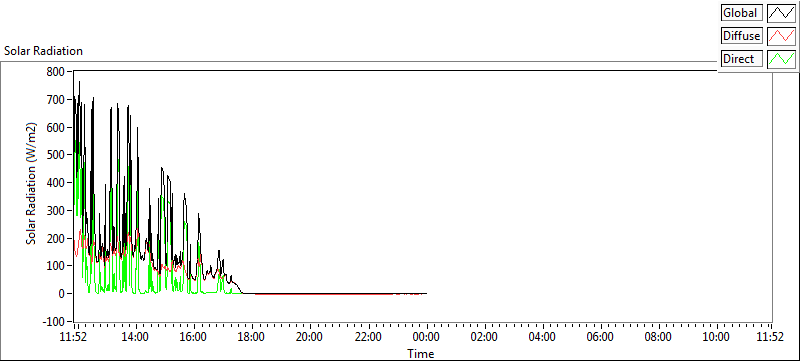This screenshot has height=361, width=800.
Task: Click the 02:00 x-axis tick label
Action: click(484, 337)
